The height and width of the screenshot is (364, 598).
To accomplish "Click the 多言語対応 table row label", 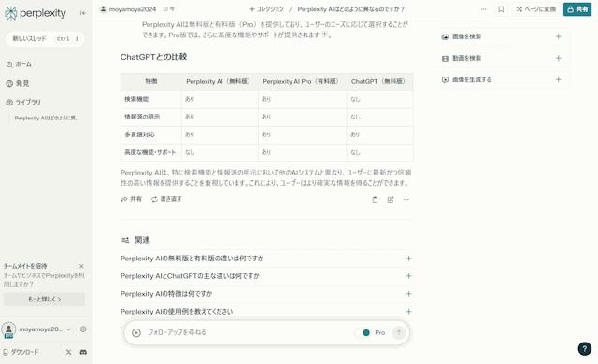I will point(139,134).
